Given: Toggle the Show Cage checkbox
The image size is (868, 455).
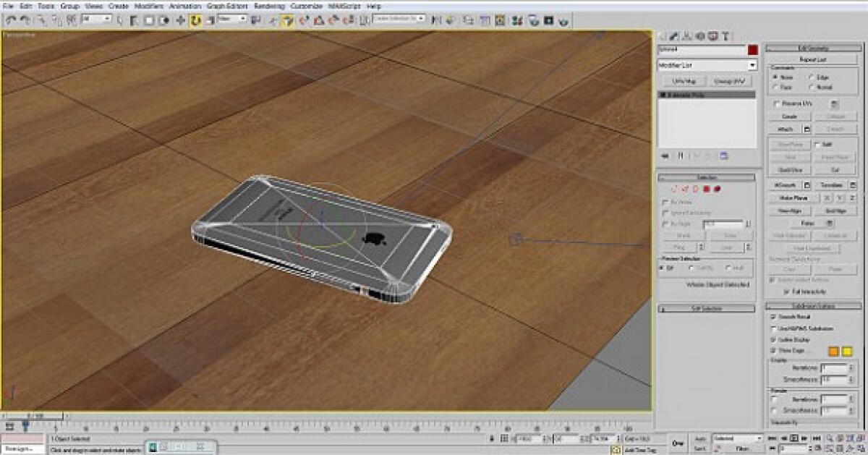Looking at the screenshot, I should 773,350.
